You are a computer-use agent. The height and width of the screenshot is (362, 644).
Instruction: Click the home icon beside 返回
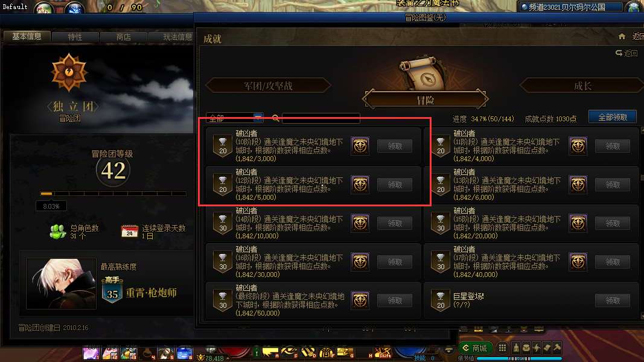[622, 37]
